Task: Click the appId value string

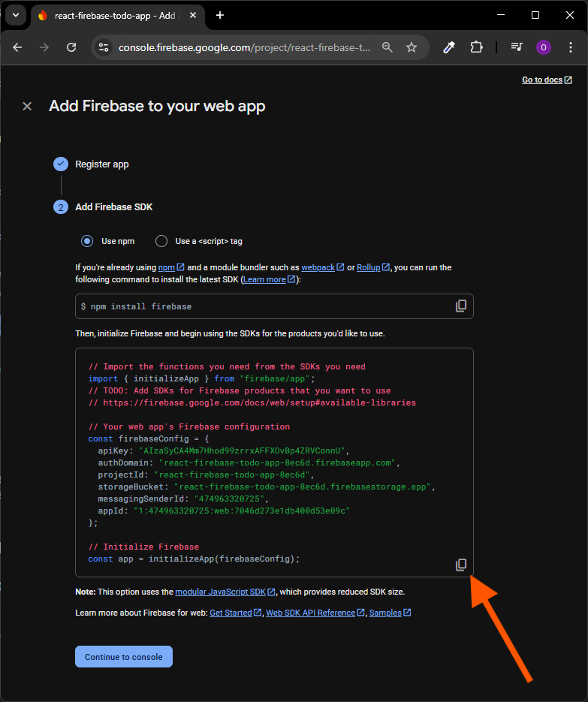Action: (x=242, y=511)
